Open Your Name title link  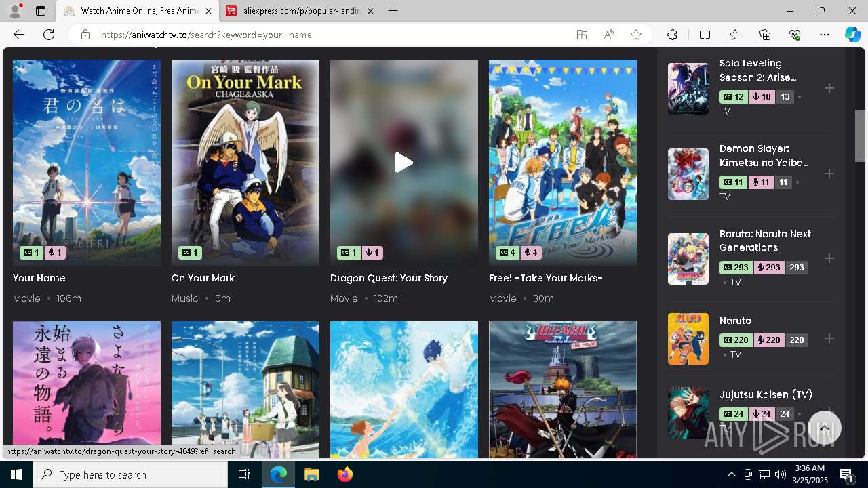pos(39,278)
